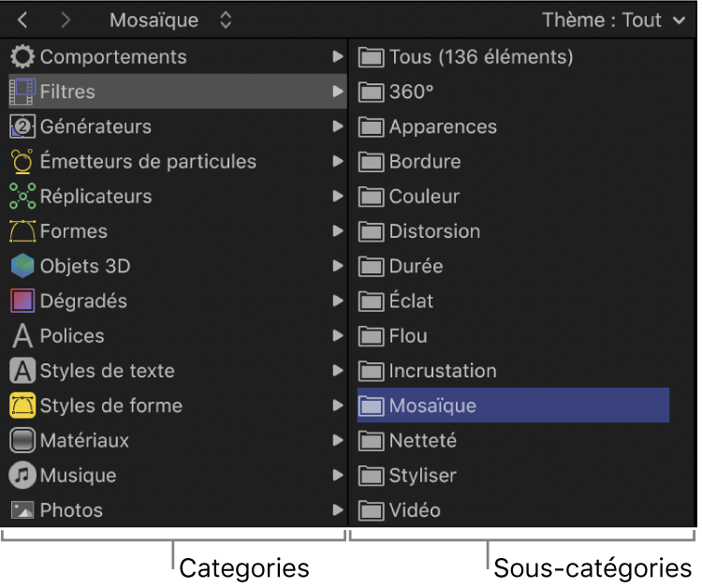Click the Polices letter A icon
The width and height of the screenshot is (702, 588).
coord(22,336)
